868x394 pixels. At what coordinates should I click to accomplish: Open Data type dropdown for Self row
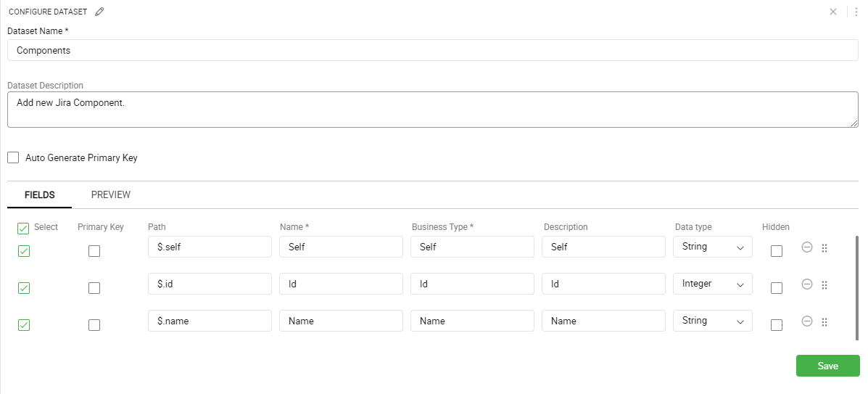click(x=712, y=247)
